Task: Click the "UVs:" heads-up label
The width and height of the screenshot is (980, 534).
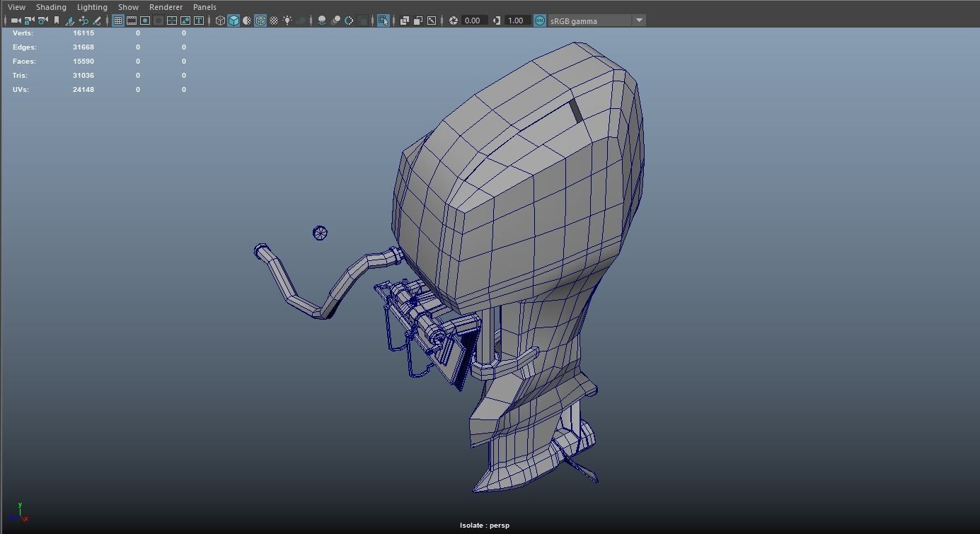Action: [x=21, y=90]
